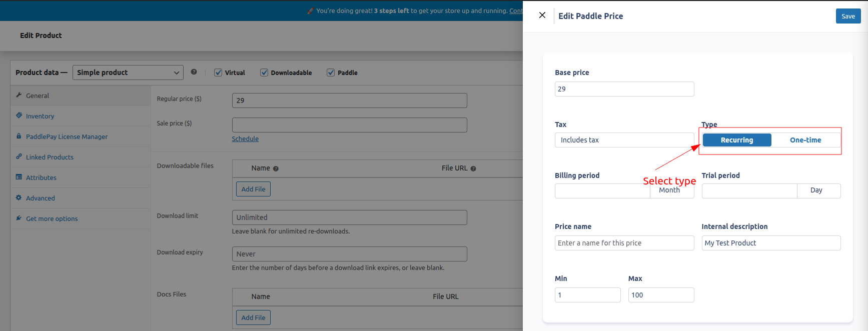Toggle the Downloadable checkbox

coord(264,72)
